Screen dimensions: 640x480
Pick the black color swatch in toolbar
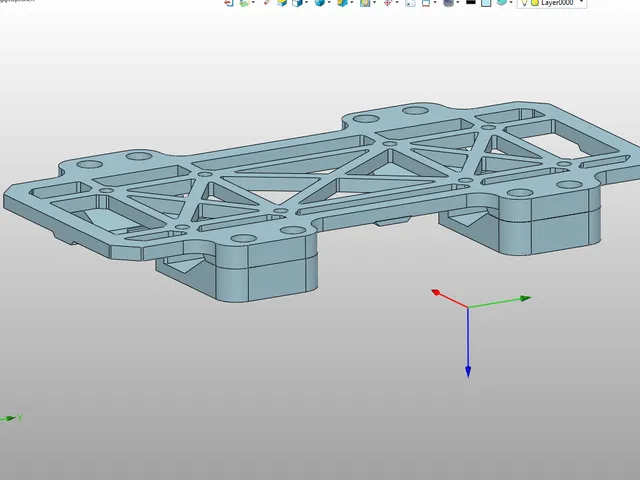pos(470,2)
